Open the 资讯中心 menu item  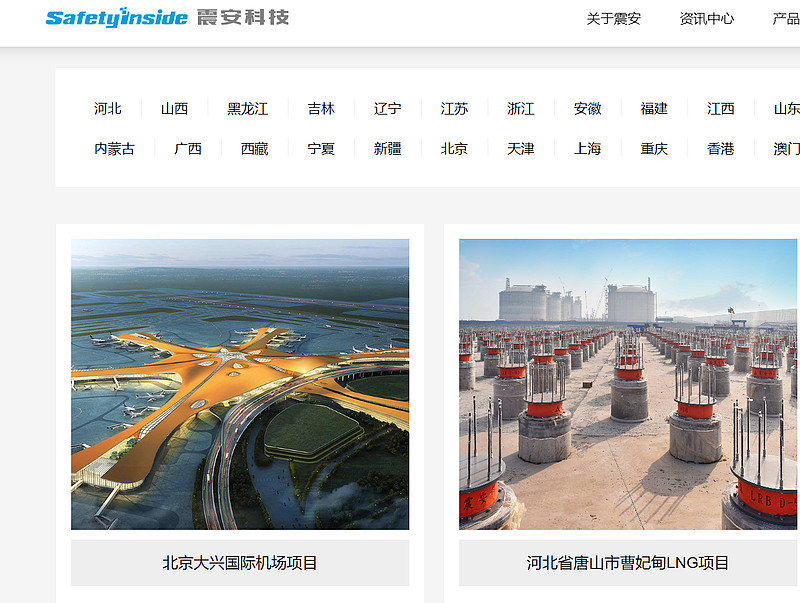coord(707,19)
